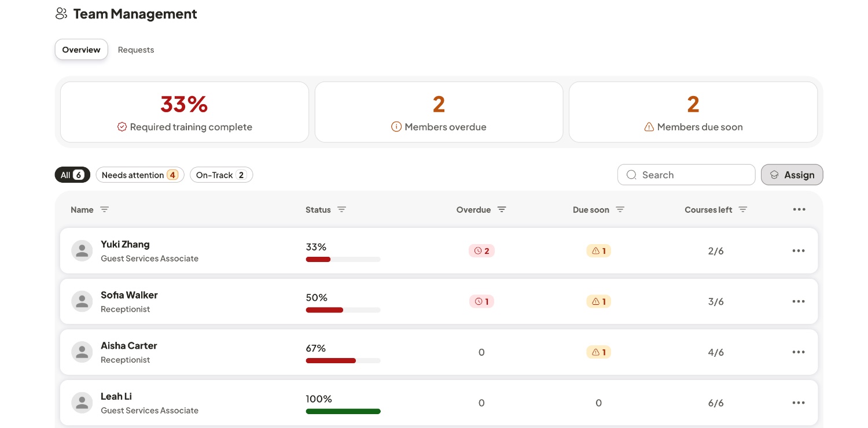The width and height of the screenshot is (868, 428).
Task: Click Sofia Walker's due soon warning badge
Action: pos(598,301)
